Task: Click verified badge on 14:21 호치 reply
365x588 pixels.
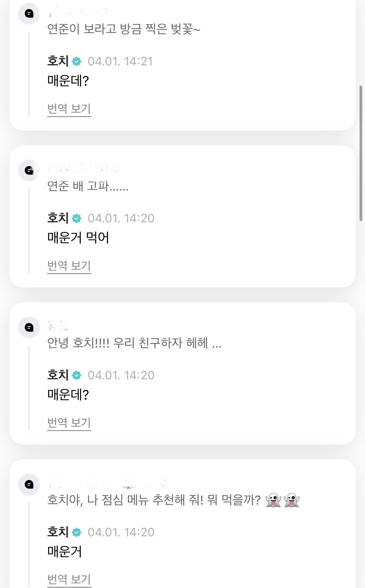Action: click(x=77, y=61)
